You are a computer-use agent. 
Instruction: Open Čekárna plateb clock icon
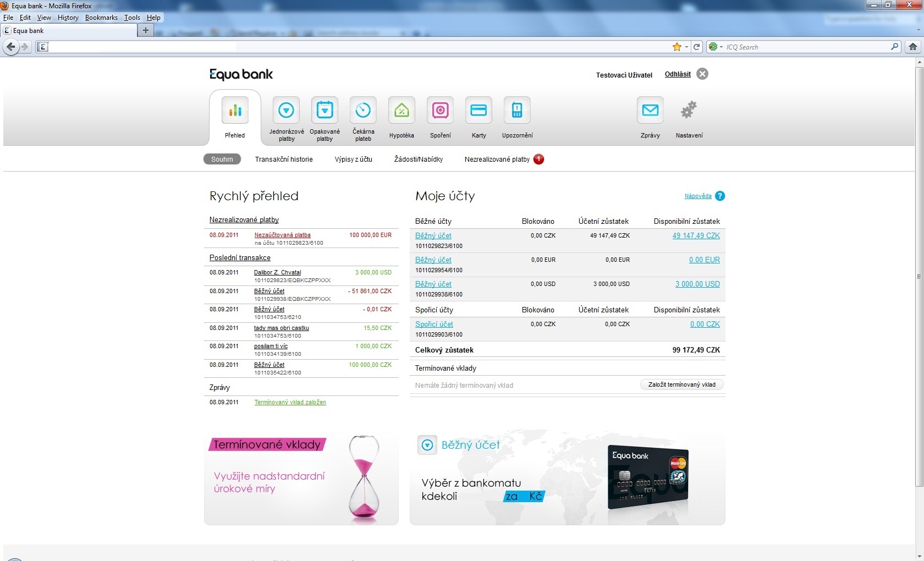(363, 110)
